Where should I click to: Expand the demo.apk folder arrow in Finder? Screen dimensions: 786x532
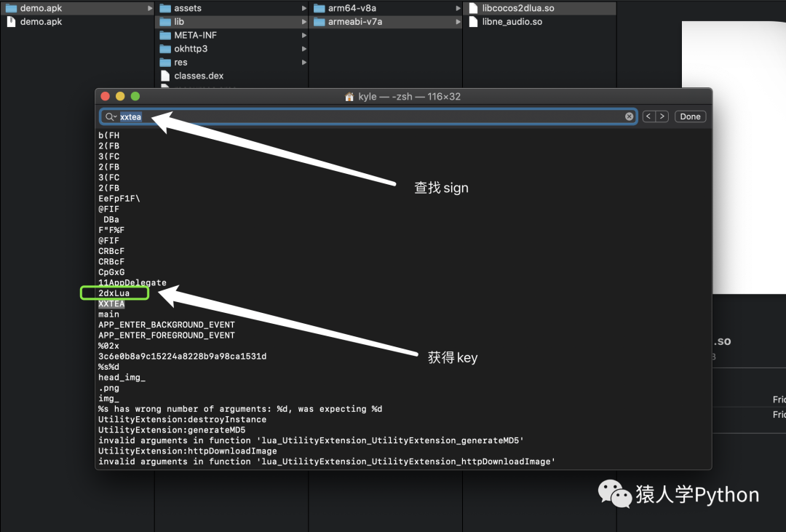click(150, 8)
